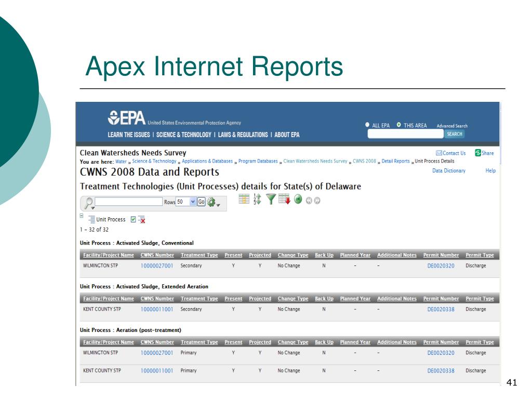Click the gray next page arrow
The image size is (532, 399).
coord(317,201)
